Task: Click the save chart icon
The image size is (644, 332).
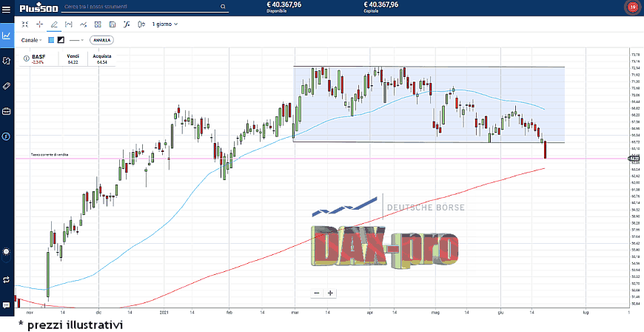Action: [x=113, y=24]
